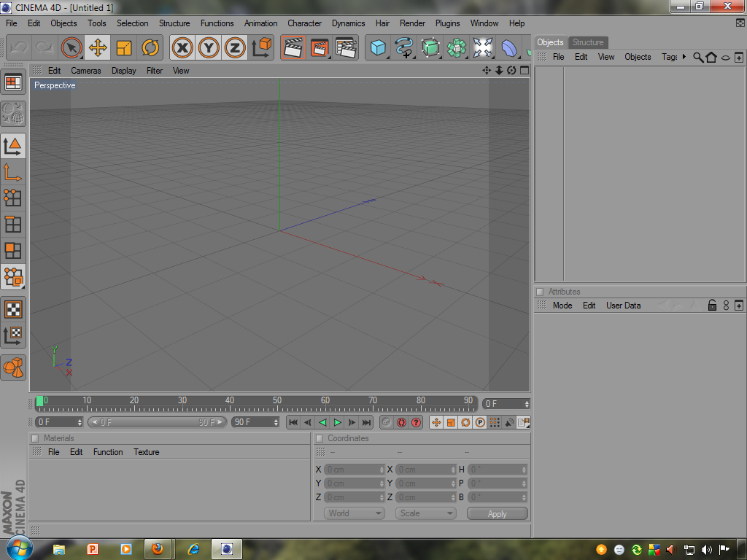Toggle the Y axis lock
Screen dimensions: 747x560
(209, 48)
